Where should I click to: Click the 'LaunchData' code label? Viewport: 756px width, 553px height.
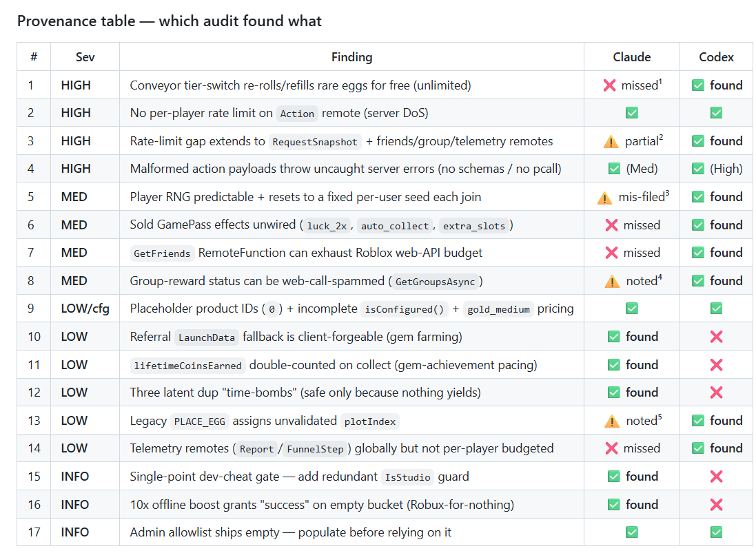206,337
